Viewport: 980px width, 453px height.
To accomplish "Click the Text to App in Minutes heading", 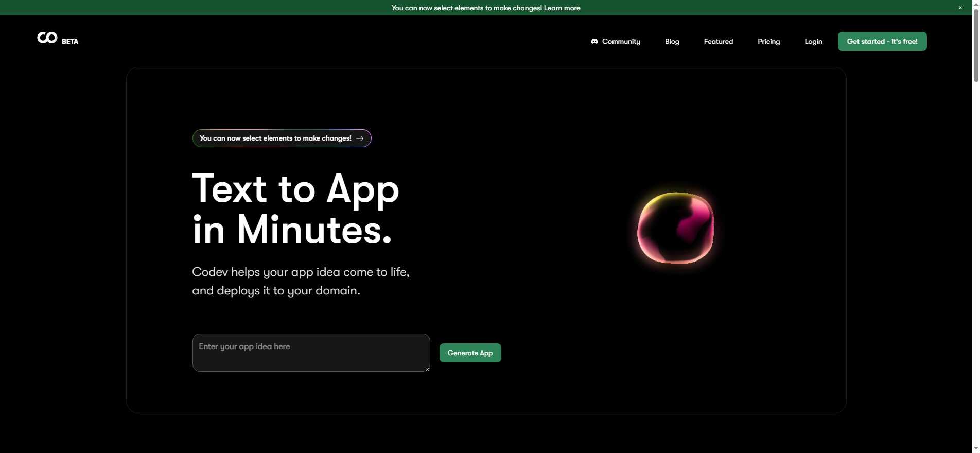I will click(x=295, y=209).
